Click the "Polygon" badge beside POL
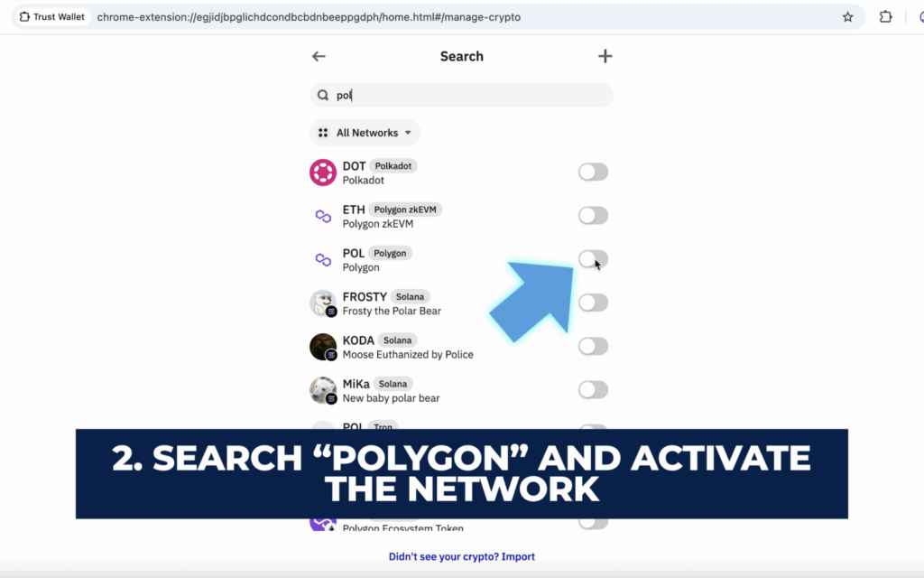 click(x=390, y=253)
